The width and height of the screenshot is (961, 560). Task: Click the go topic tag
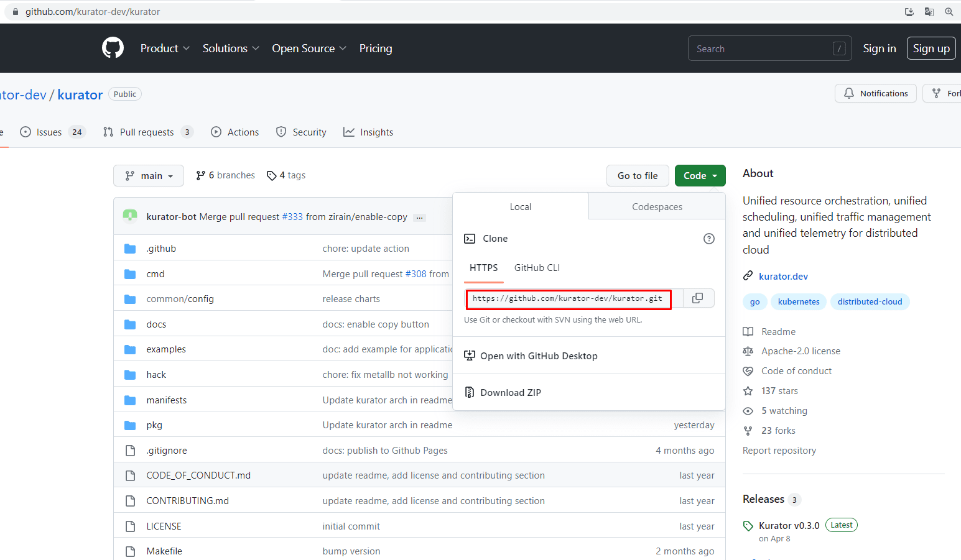pyautogui.click(x=754, y=301)
